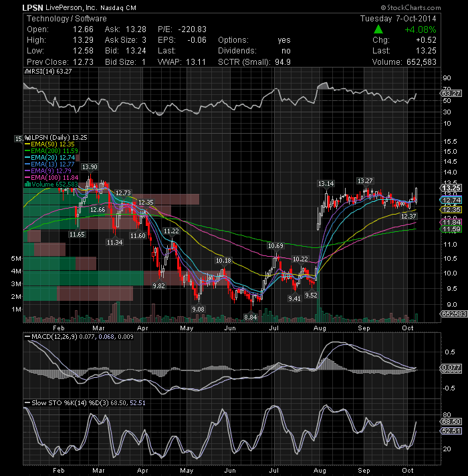Viewport: 468px width, 476px height.
Task: Click the 11.22 April peak annotation
Action: (171, 231)
